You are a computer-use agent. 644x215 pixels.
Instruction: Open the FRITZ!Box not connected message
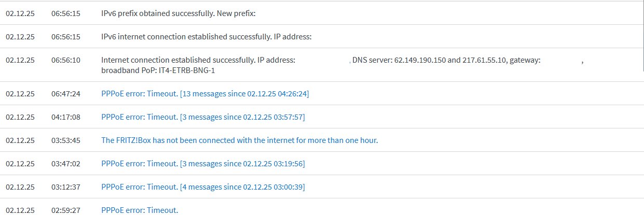tap(239, 140)
